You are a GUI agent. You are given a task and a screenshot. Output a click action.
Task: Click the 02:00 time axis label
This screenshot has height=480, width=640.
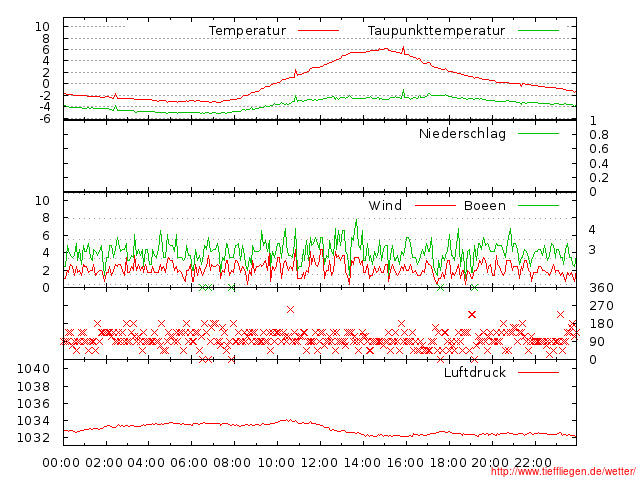tap(104, 463)
